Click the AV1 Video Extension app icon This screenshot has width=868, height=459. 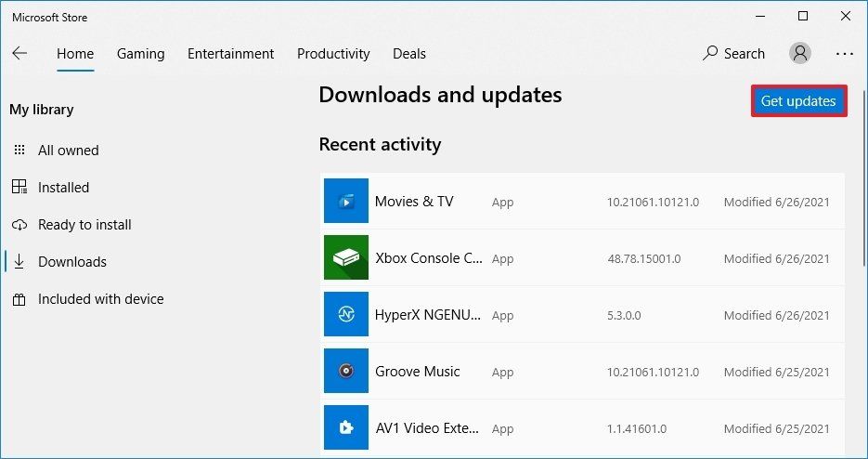(345, 427)
